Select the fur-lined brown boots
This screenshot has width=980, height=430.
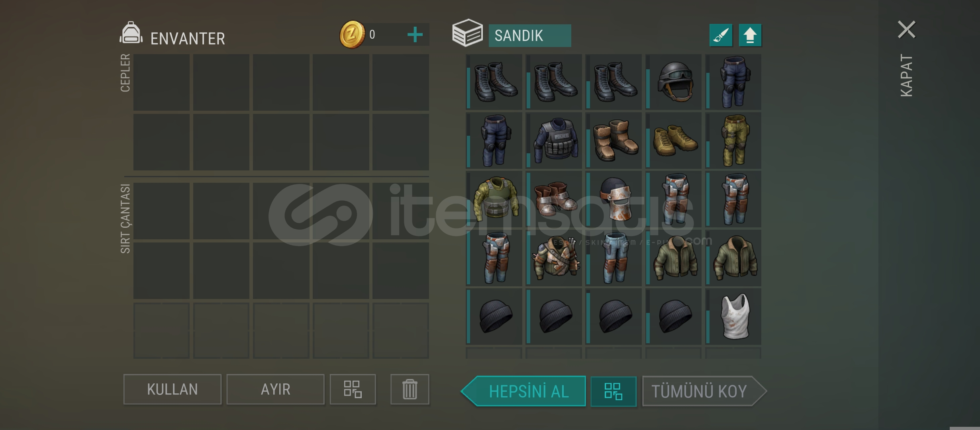[x=613, y=140]
